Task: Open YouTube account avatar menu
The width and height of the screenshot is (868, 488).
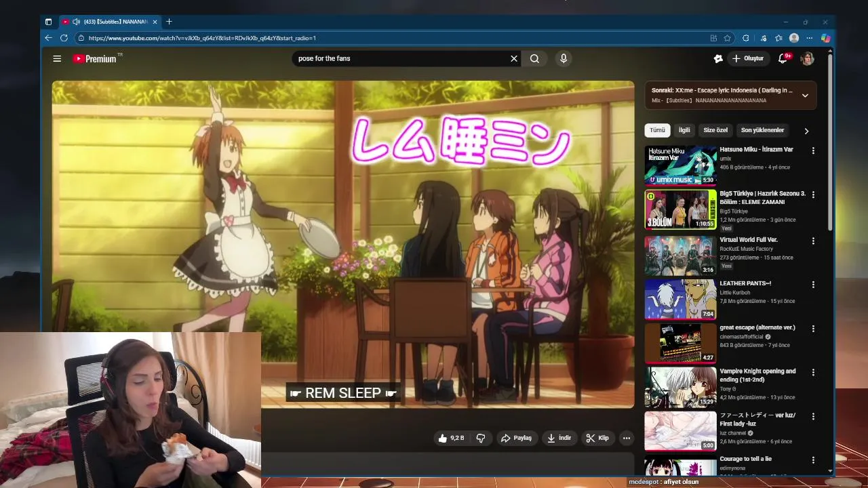Action: (x=807, y=58)
